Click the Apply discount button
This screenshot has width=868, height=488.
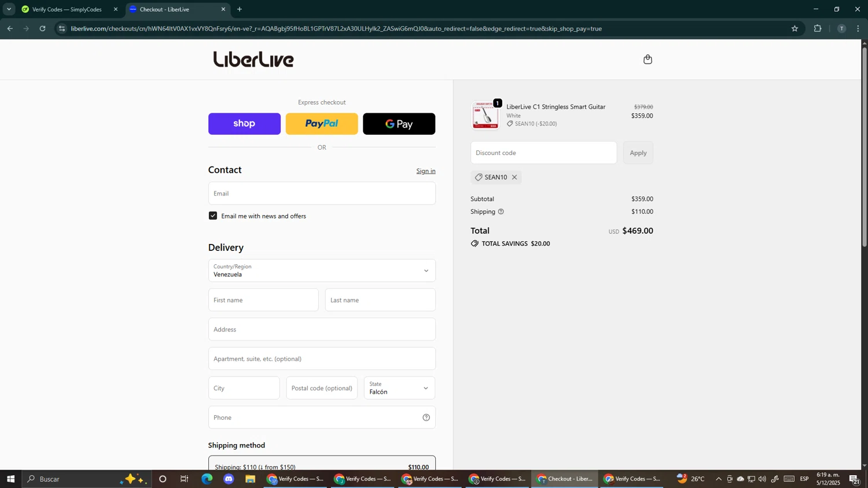point(638,153)
